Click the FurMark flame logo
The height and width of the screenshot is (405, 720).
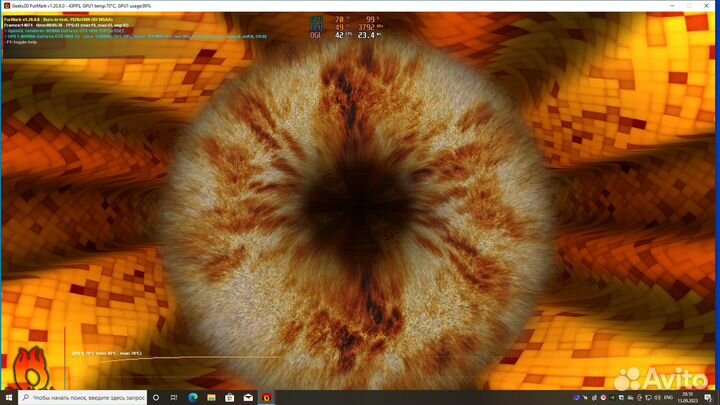30,369
